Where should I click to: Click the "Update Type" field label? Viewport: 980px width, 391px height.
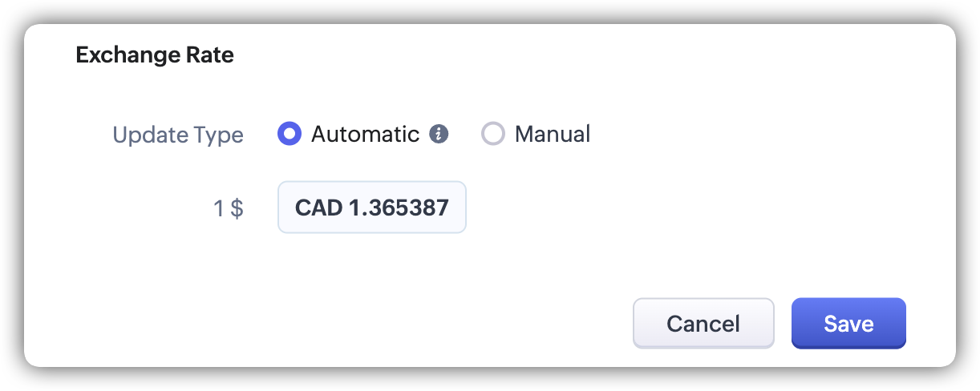click(178, 135)
